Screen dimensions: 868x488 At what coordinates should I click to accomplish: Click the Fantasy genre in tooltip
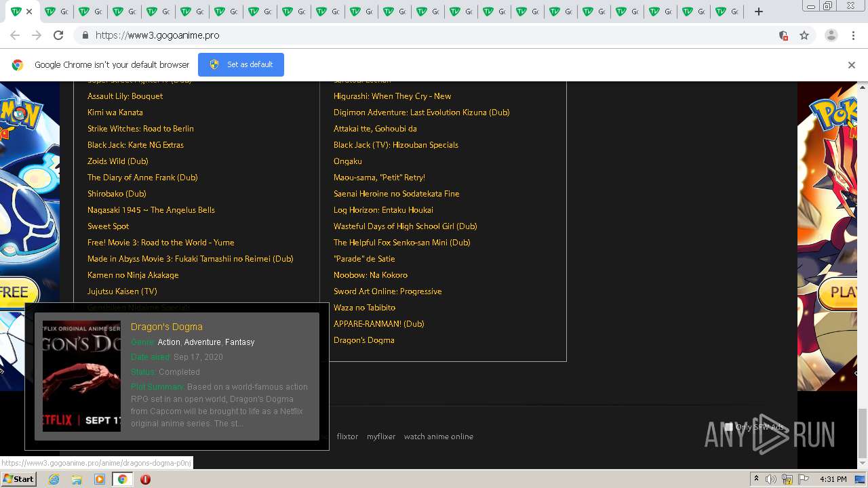tap(239, 342)
